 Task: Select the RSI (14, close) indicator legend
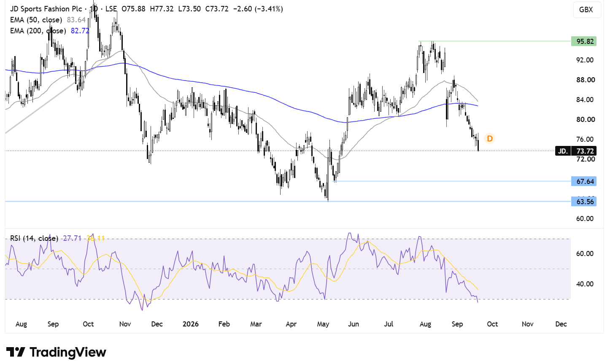(x=34, y=238)
